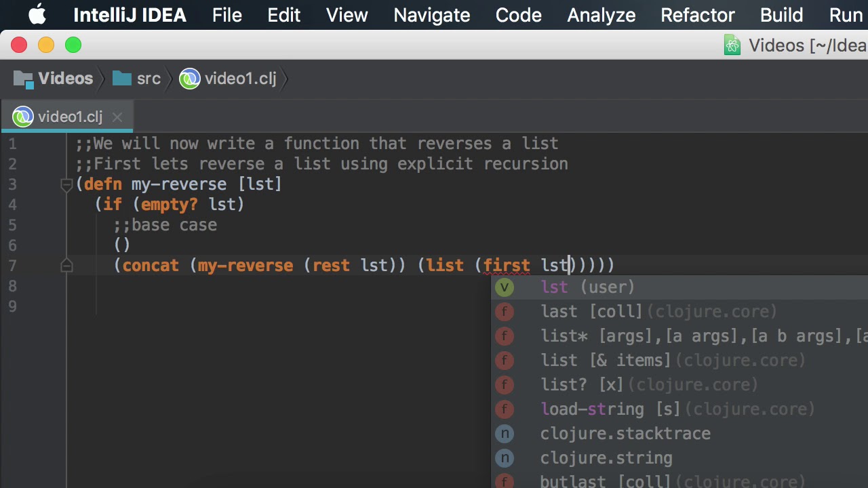
Task: Click the src folder breadcrumb
Action: (149, 79)
